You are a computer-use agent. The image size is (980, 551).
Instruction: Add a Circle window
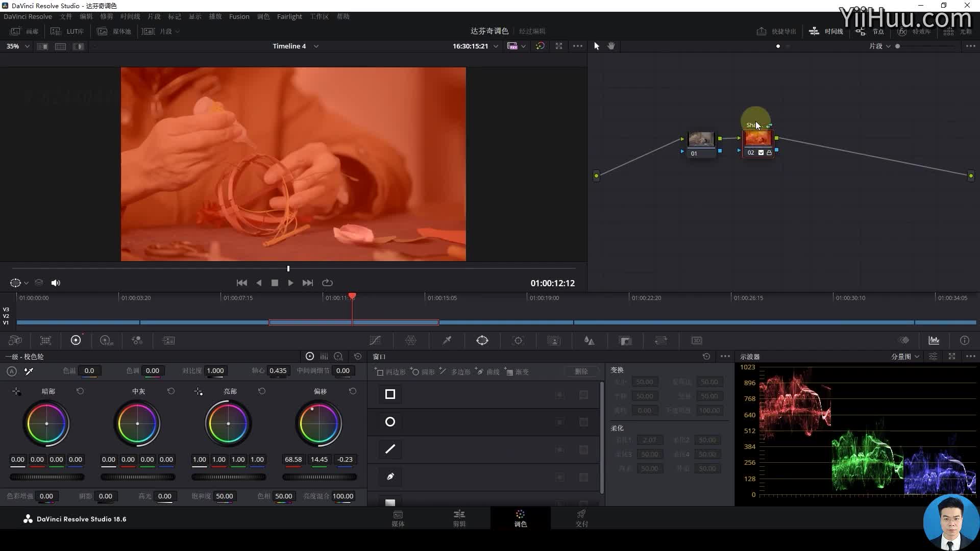(x=422, y=372)
